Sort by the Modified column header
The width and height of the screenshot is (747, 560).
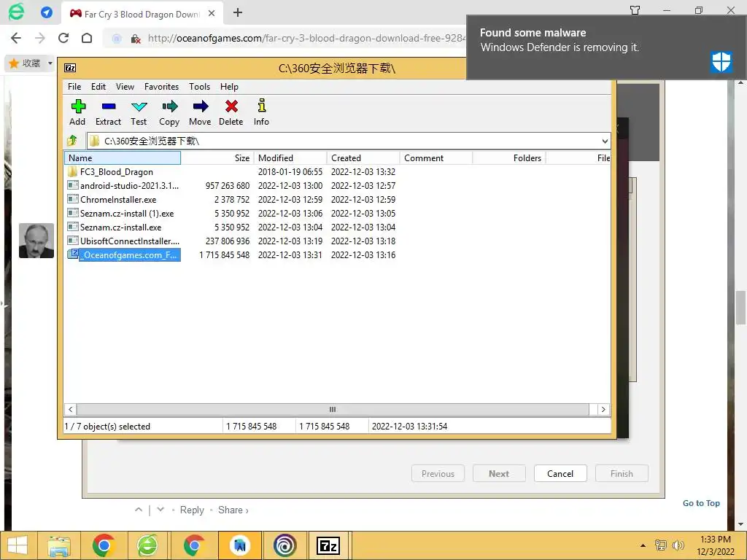click(290, 157)
